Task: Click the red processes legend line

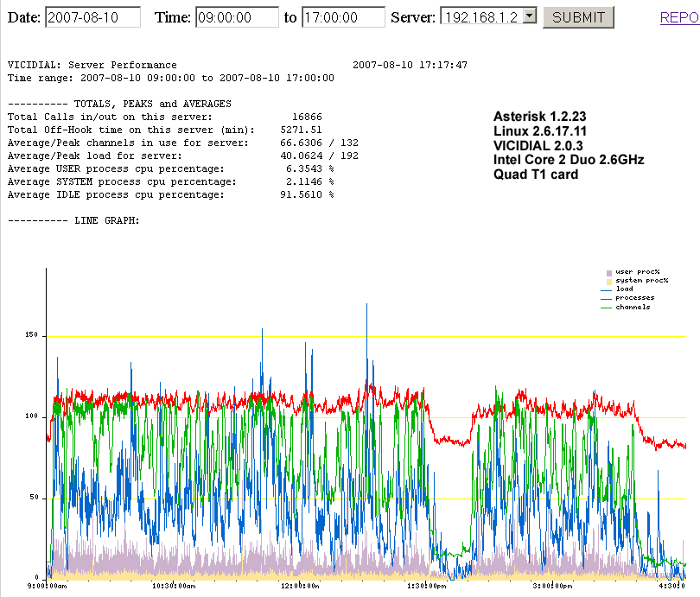Action: (607, 299)
